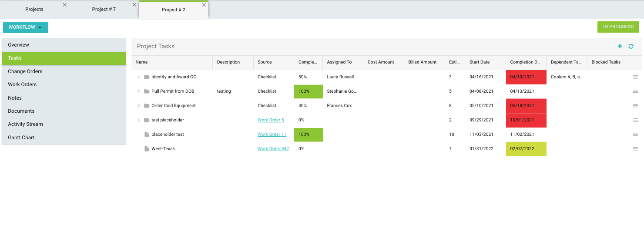Open the WORKFLOW dropdown
Screen dimensions: 644x232
coord(25,27)
